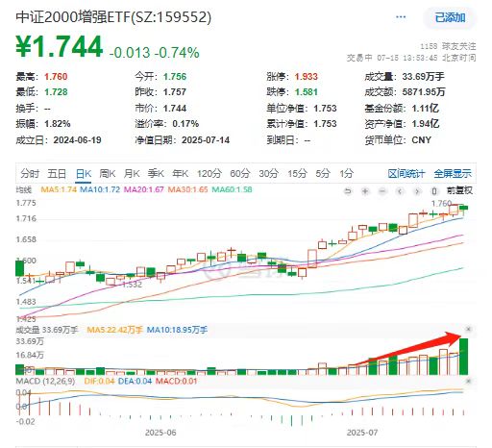Switch to the 60分 interval tab

tap(240, 174)
